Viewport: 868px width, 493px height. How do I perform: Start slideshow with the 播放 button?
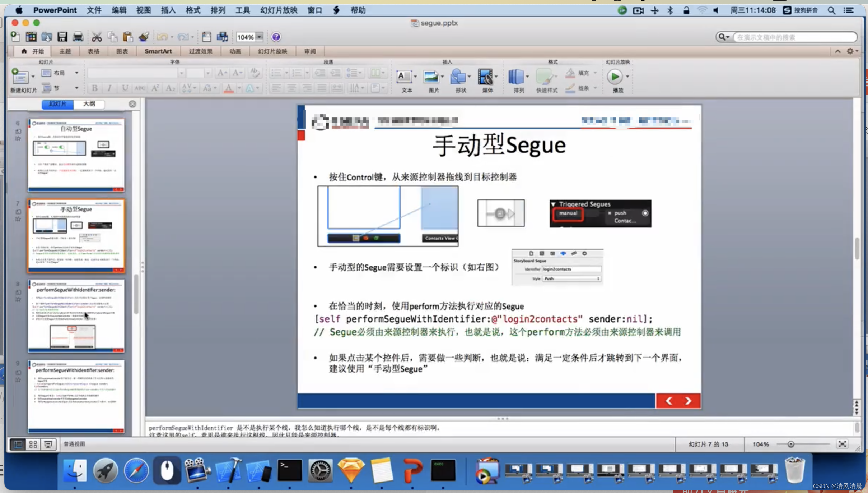[x=615, y=77]
